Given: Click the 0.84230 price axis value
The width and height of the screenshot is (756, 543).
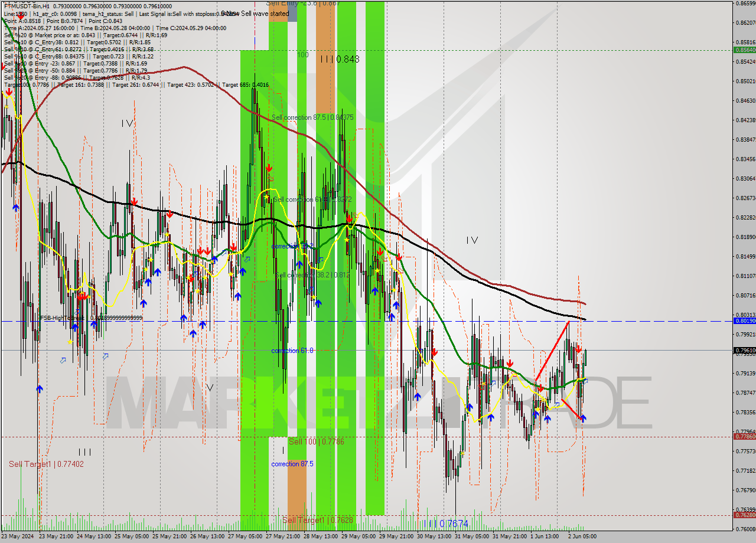Looking at the screenshot, I should coord(745,120).
